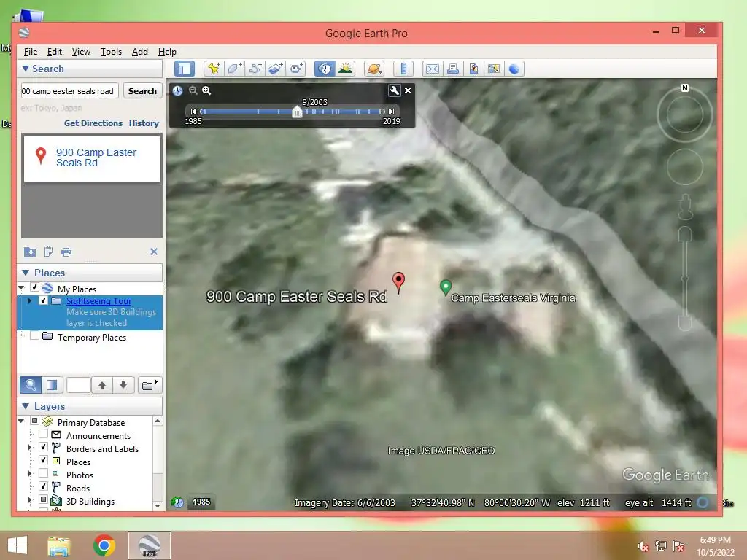Collapse the My Places tree node
Image resolution: width=747 pixels, height=560 pixels.
click(21, 287)
